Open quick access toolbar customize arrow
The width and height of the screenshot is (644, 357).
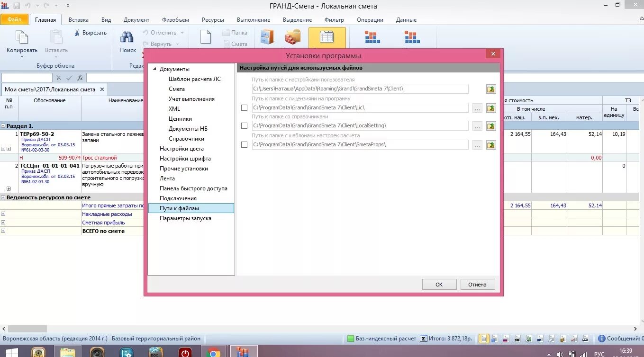click(x=68, y=6)
